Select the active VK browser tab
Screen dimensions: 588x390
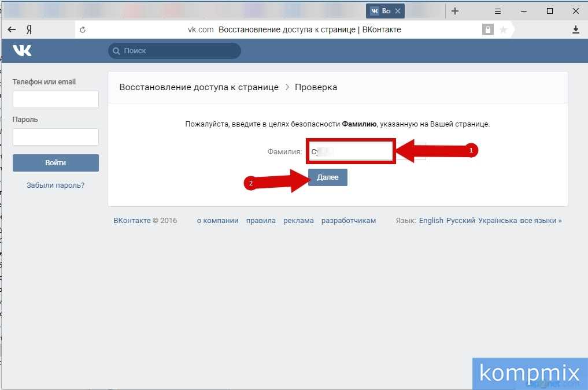click(x=385, y=11)
